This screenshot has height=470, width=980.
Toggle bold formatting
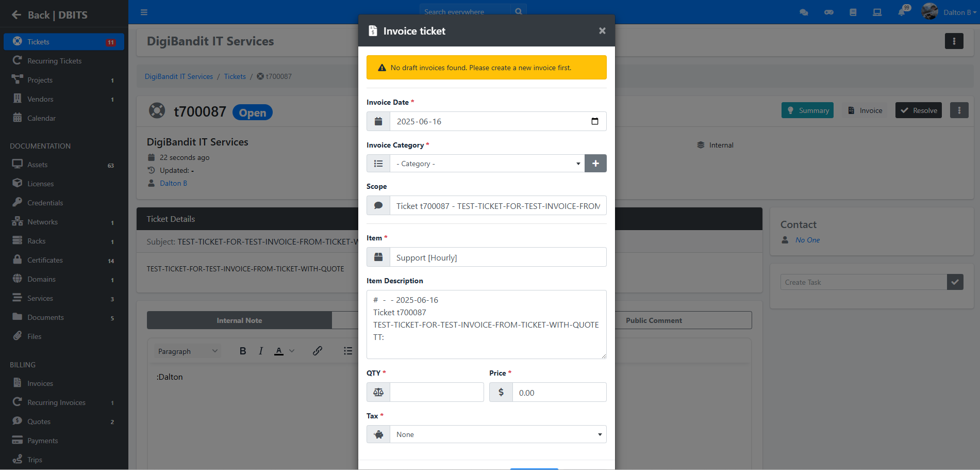[x=243, y=351]
